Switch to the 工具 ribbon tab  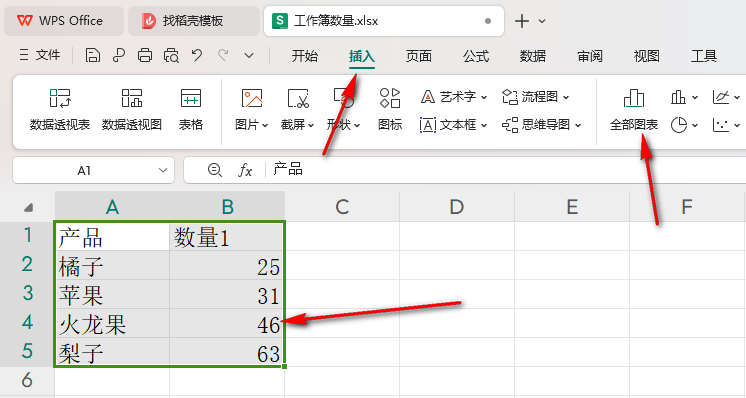[x=704, y=56]
